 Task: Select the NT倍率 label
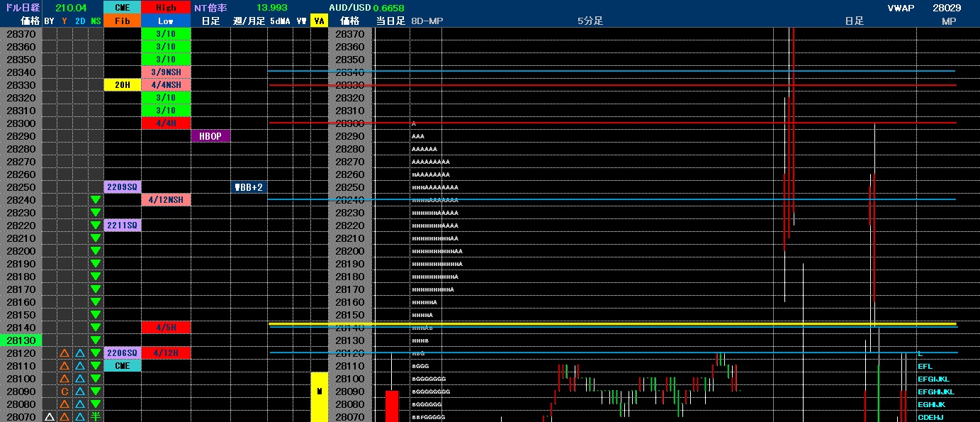(210, 8)
